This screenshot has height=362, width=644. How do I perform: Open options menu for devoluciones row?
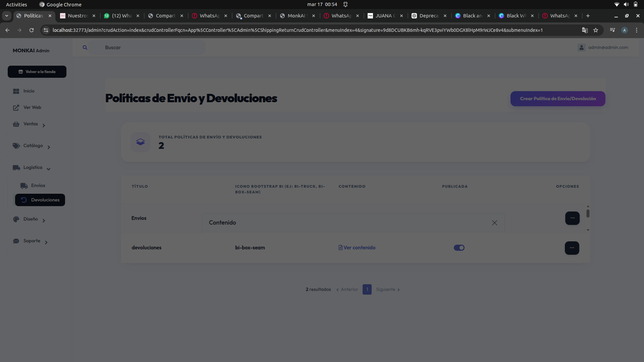(x=572, y=248)
